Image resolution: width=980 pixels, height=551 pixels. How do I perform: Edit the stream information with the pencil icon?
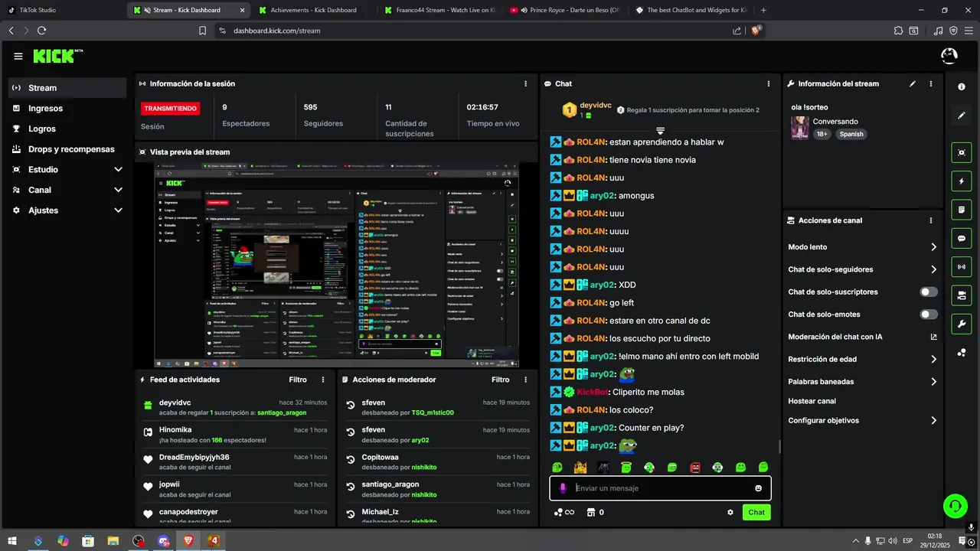(x=913, y=83)
